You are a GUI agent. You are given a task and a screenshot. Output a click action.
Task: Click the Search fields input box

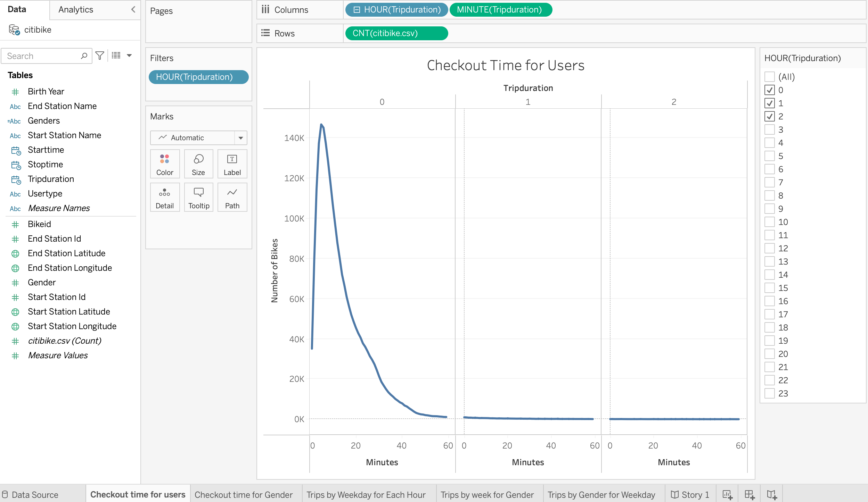42,56
